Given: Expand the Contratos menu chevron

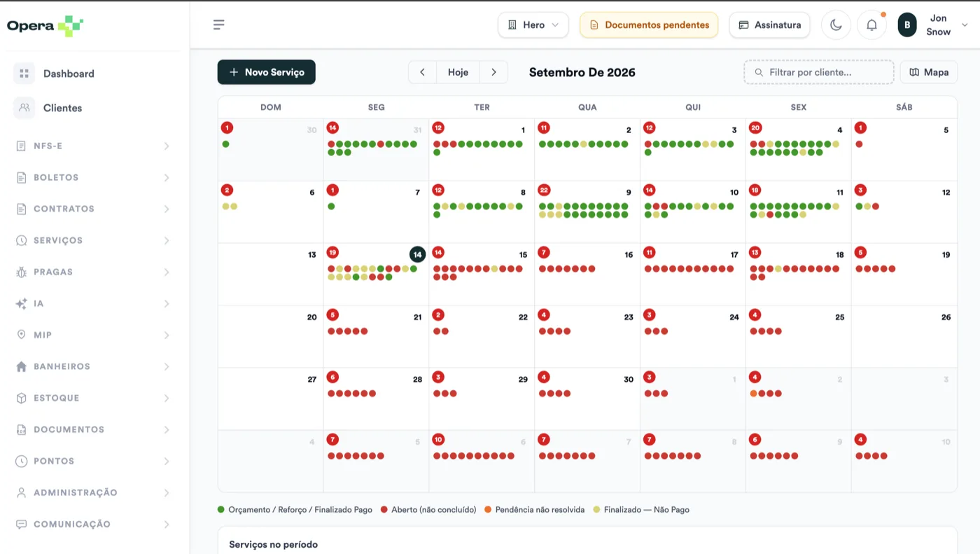Looking at the screenshot, I should pos(167,209).
